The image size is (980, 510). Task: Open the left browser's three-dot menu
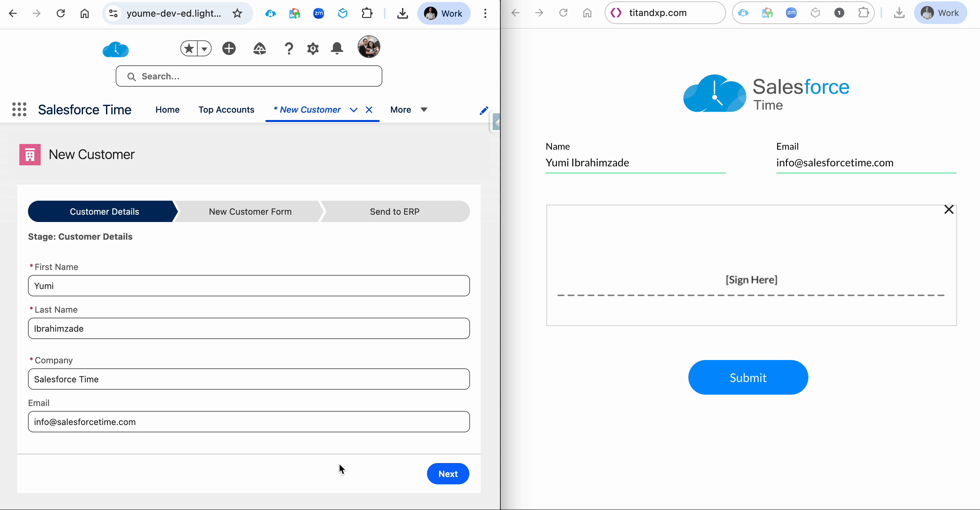(x=485, y=14)
